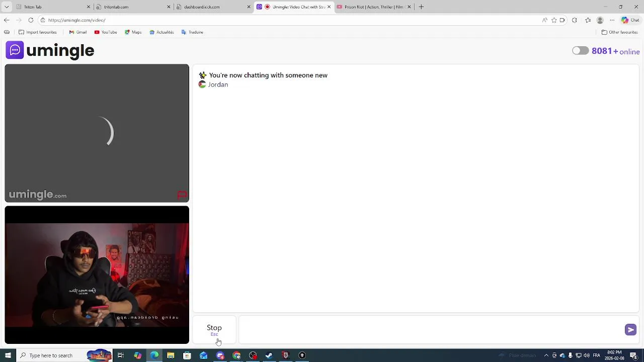Expand the Other favourites folder
The width and height of the screenshot is (644, 362).
pyautogui.click(x=620, y=32)
